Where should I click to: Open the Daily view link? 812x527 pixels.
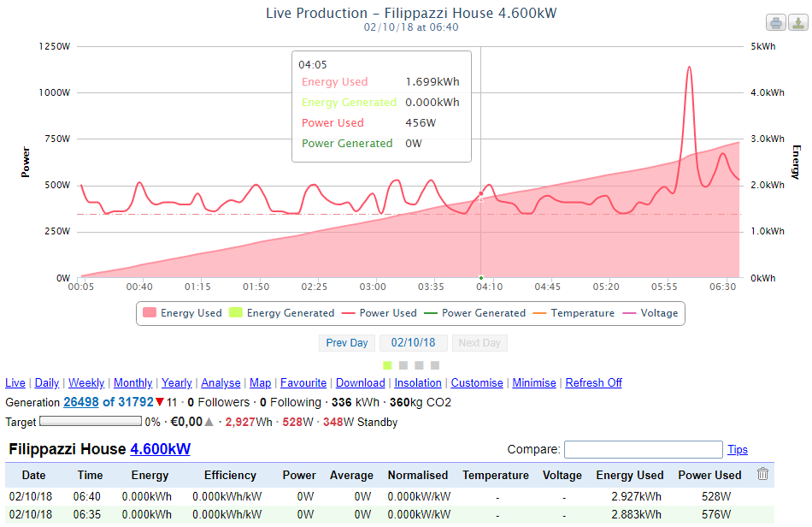[47, 383]
